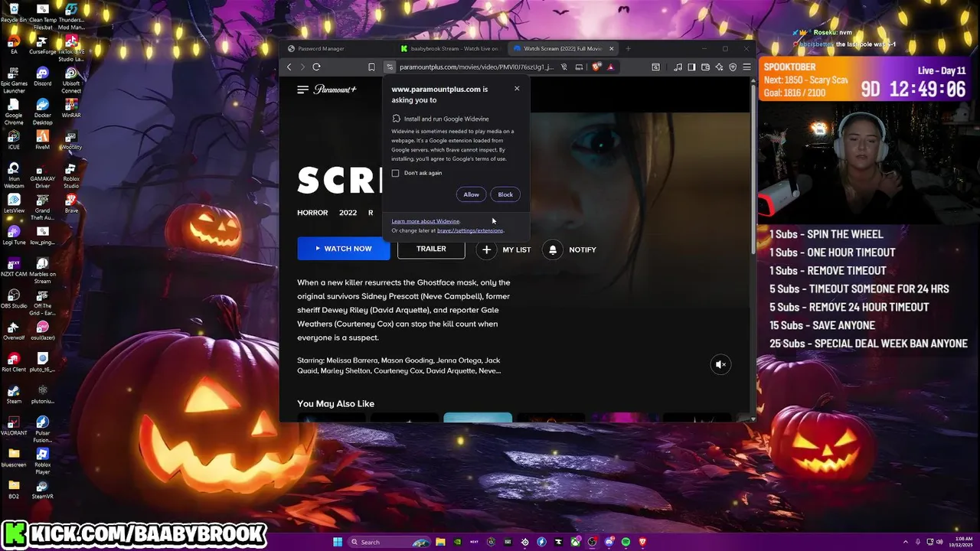Open Xbox app from taskbar

pos(576,542)
